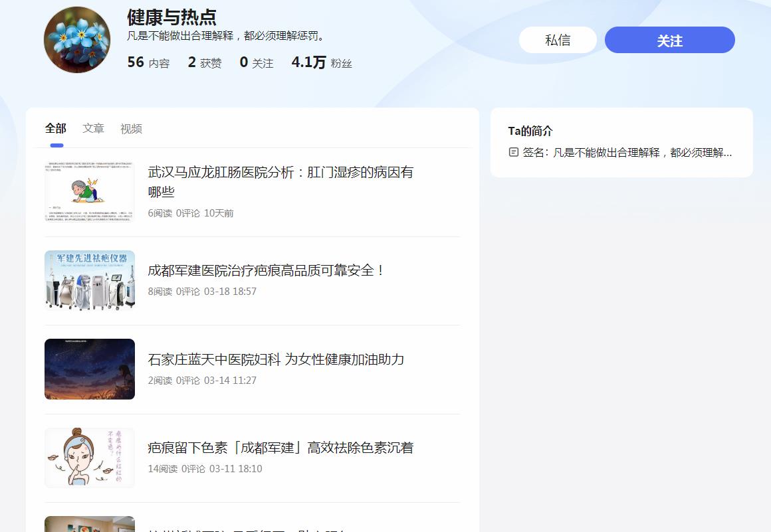Click the signature icon in Ta的简介
771x532 pixels.
pos(513,152)
